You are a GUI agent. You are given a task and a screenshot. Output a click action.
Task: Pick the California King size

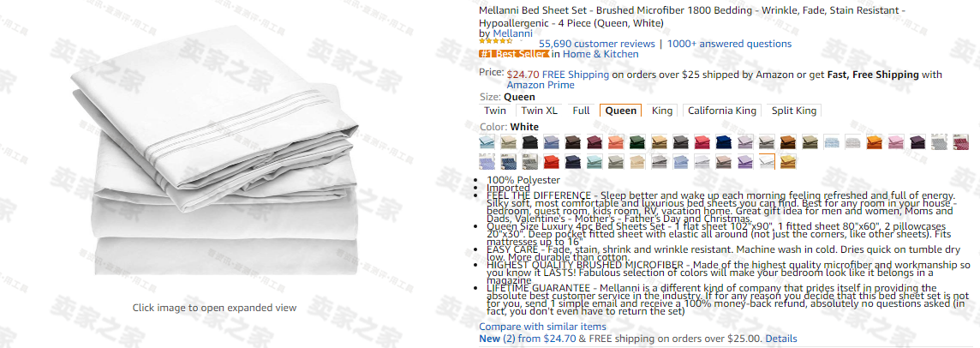click(722, 111)
